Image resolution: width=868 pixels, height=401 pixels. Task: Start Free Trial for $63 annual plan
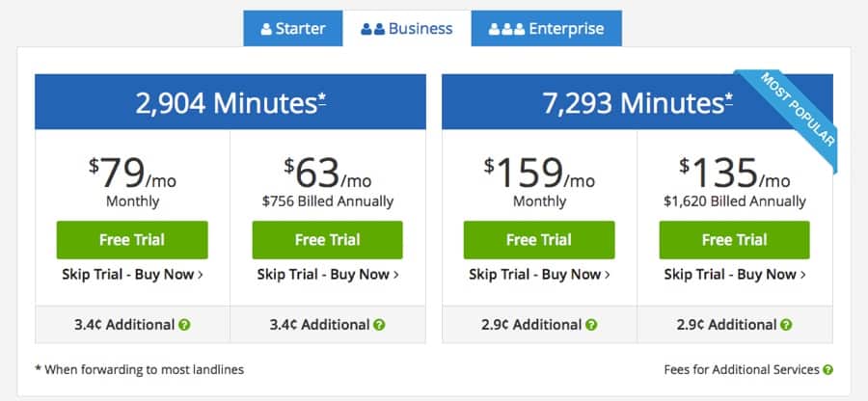click(328, 240)
